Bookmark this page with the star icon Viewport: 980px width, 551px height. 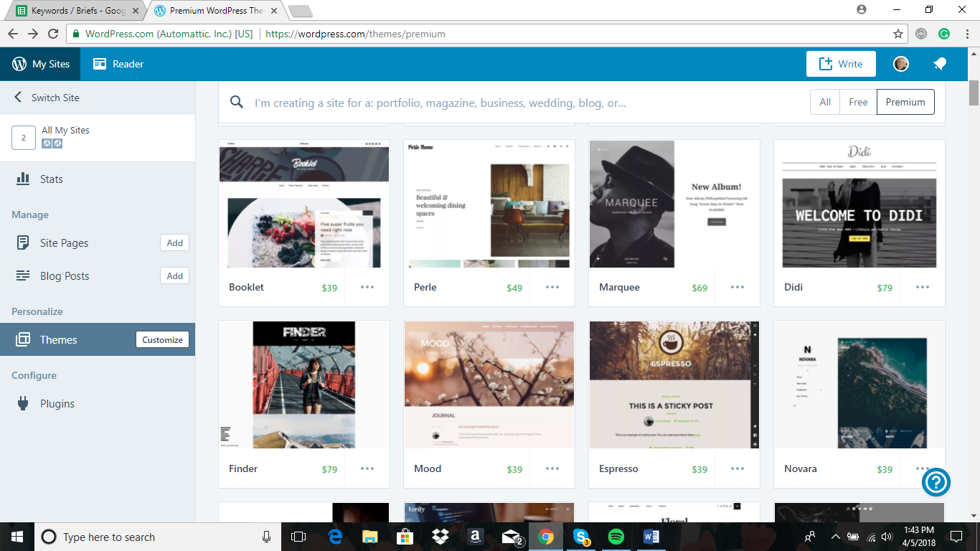click(x=898, y=34)
